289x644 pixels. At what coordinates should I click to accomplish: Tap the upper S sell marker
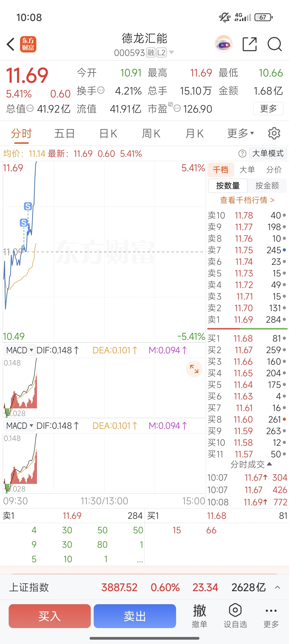point(28,206)
